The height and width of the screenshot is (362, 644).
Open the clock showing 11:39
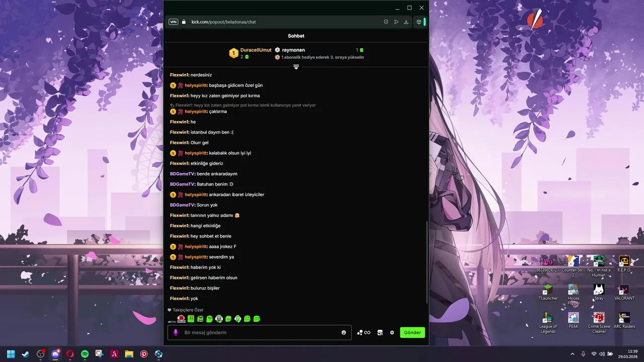(x=628, y=354)
